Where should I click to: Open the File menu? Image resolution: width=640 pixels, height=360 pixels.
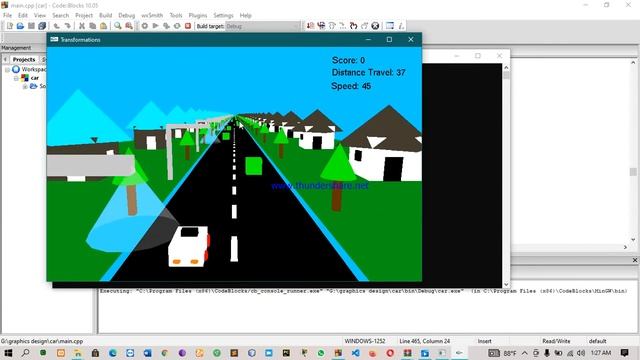point(7,15)
